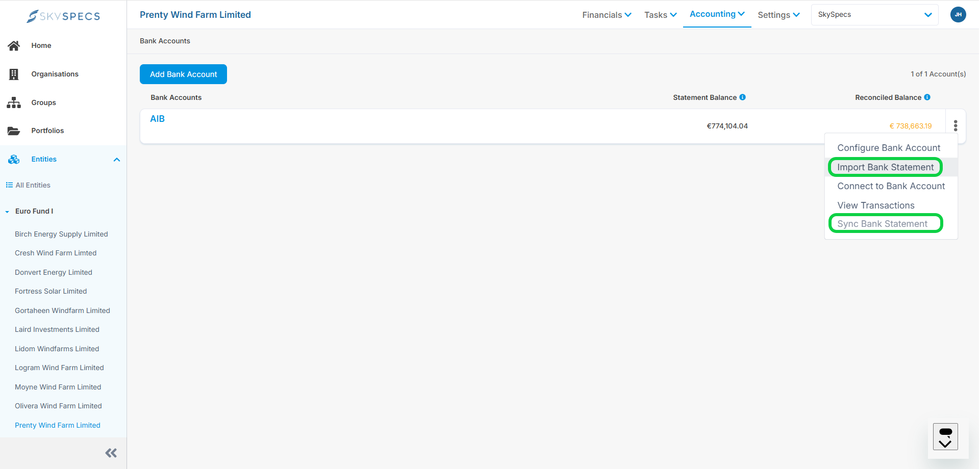Click the €774,104.04 statement balance

[x=727, y=126]
